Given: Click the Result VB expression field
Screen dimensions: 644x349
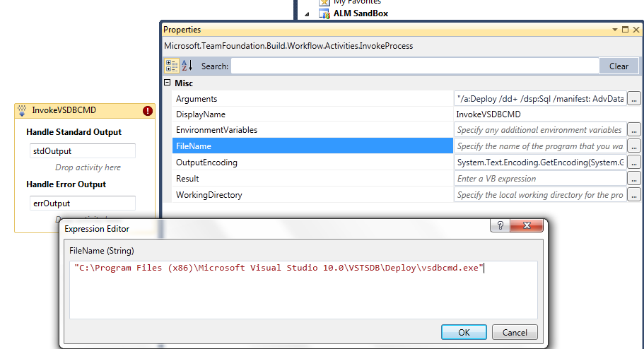Looking at the screenshot, I should [x=541, y=179].
